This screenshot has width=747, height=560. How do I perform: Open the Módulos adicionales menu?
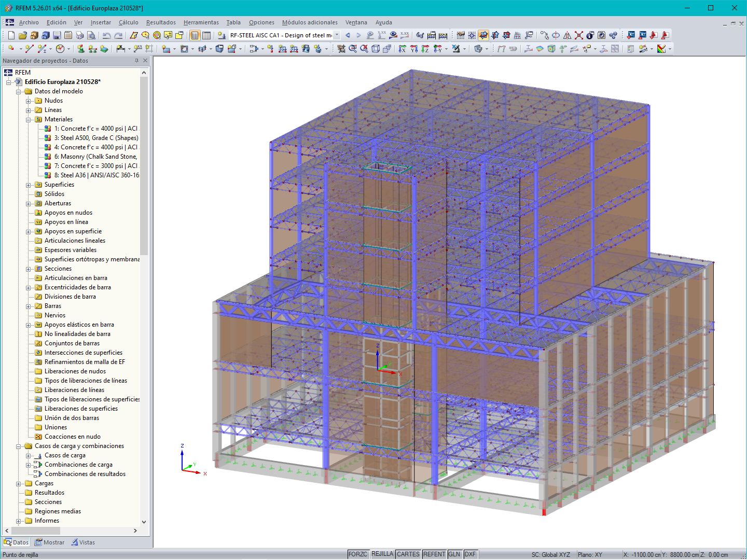[x=310, y=22]
